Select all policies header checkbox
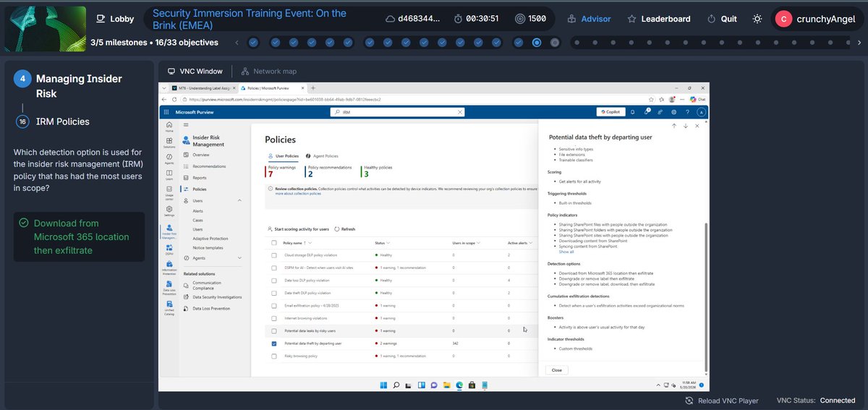This screenshot has width=868, height=410. pos(273,243)
